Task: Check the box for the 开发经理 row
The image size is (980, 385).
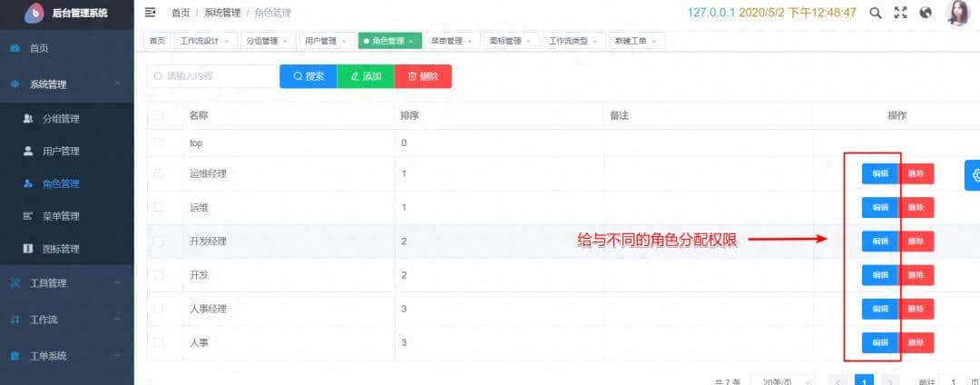Action: click(x=158, y=241)
